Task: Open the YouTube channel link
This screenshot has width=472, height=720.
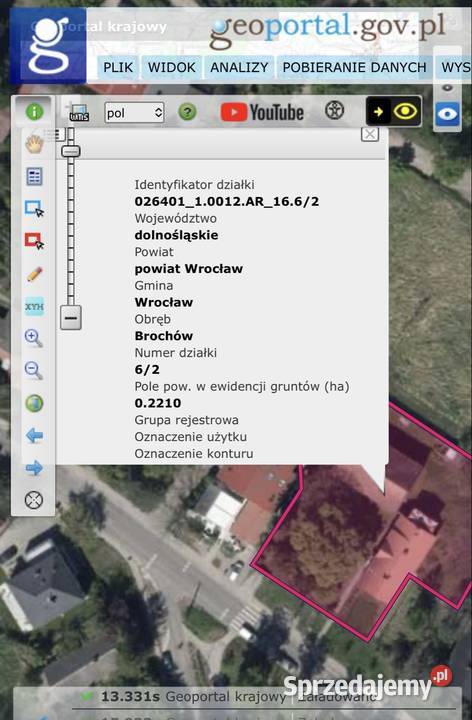Action: [262, 112]
